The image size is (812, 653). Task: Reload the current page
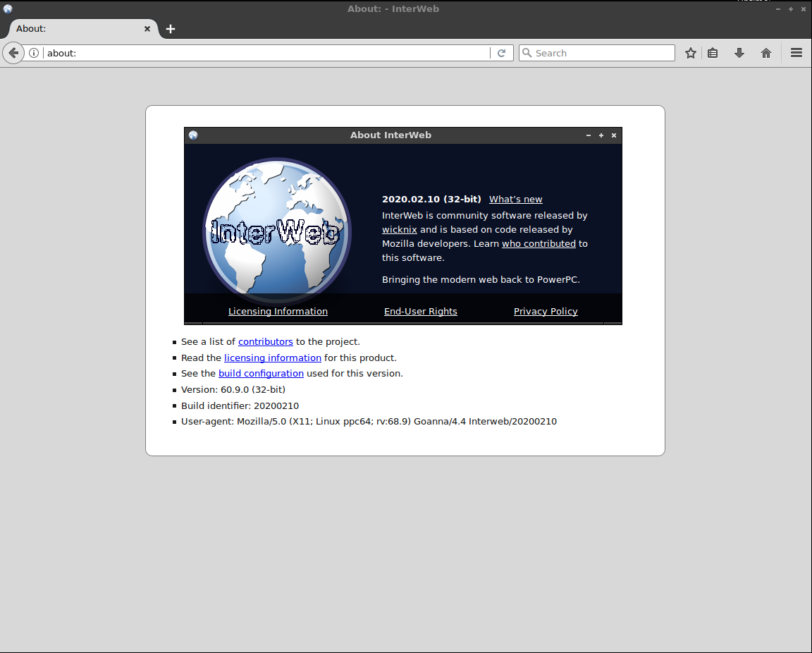(501, 53)
